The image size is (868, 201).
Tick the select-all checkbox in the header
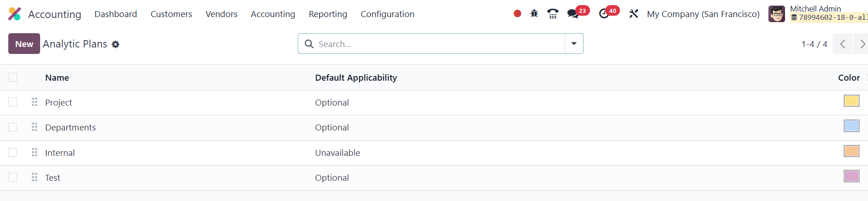[x=13, y=77]
